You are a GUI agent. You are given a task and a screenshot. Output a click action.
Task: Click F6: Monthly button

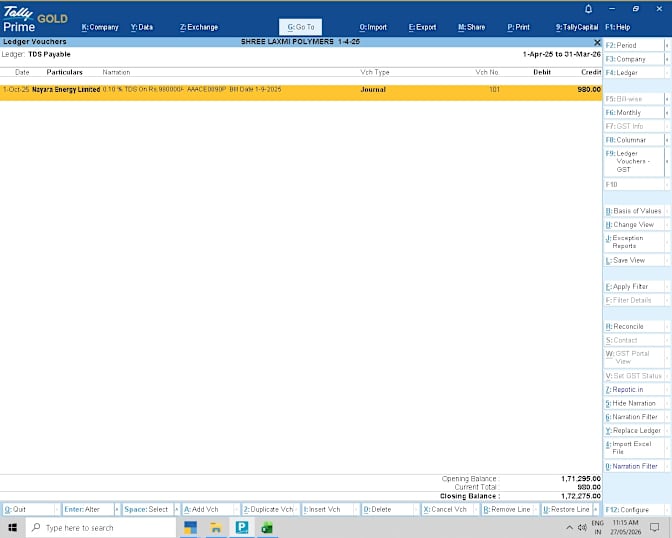(634, 112)
